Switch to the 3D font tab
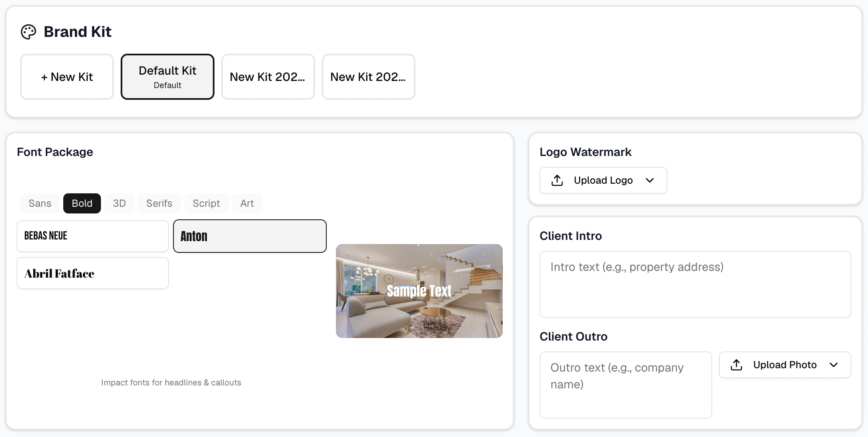Image resolution: width=868 pixels, height=437 pixels. (x=119, y=203)
